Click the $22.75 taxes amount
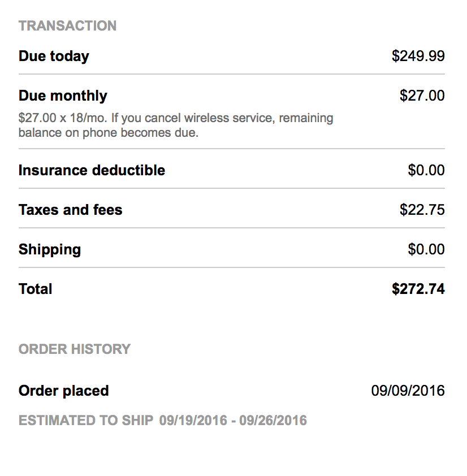This screenshot has height=476, width=467. click(x=422, y=210)
